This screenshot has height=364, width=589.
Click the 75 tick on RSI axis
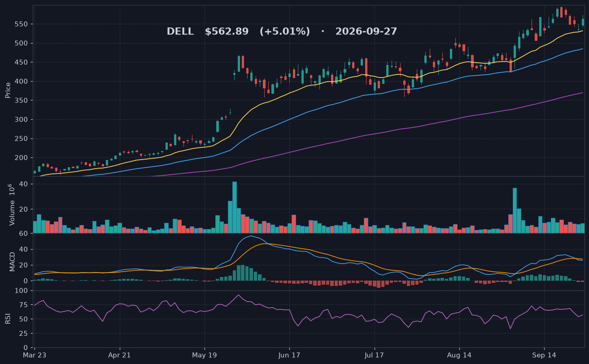click(24, 305)
